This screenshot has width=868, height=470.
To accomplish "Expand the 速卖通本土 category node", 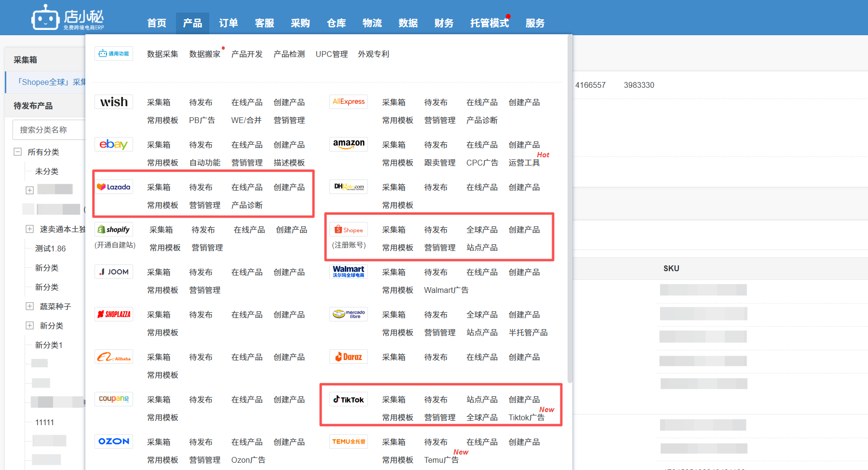I will pos(30,229).
